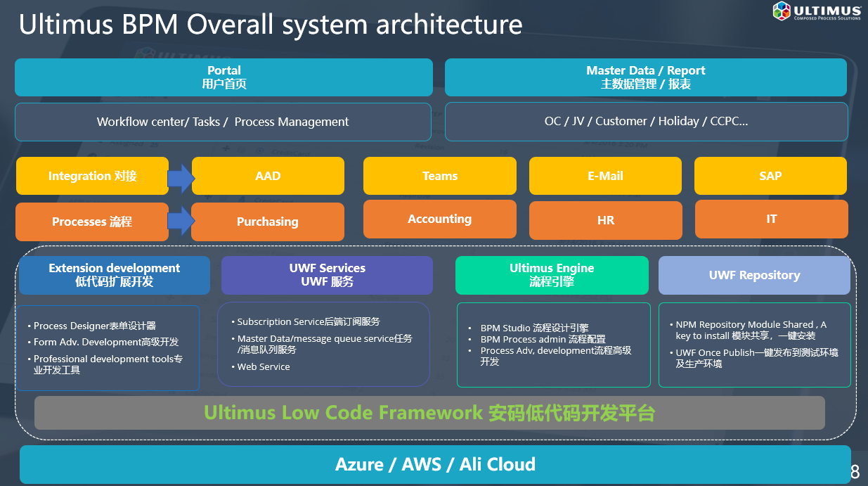Click the Ultimus logo in the corner
The image size is (868, 486).
pos(817,11)
